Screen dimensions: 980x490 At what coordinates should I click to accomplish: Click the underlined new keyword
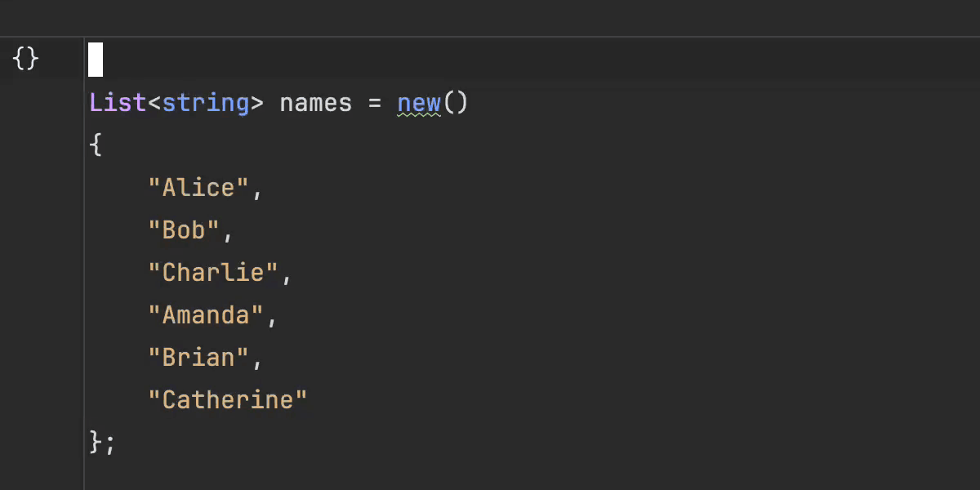tap(418, 103)
